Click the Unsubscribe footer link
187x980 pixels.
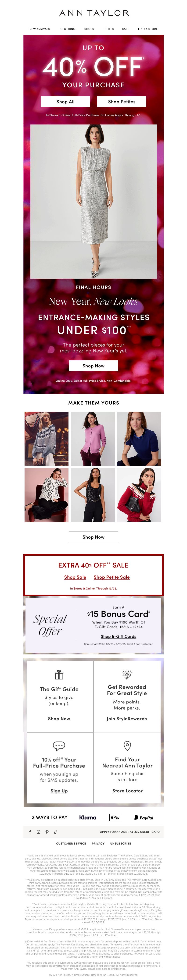[x=120, y=843]
